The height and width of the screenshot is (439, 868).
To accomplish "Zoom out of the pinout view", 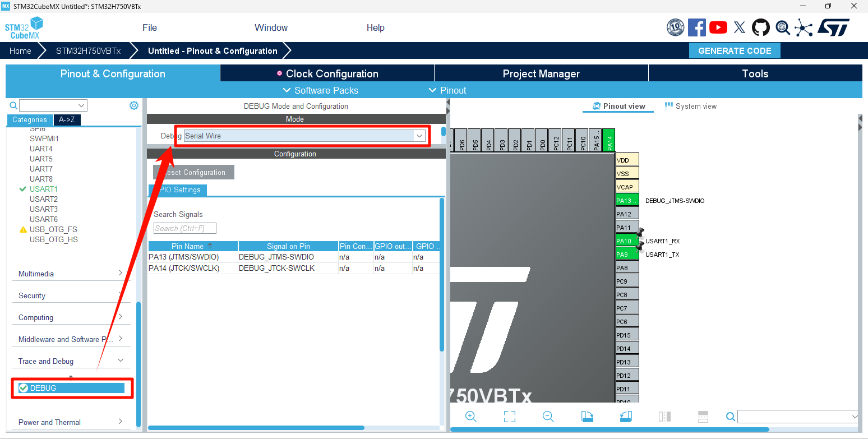I will tap(548, 417).
